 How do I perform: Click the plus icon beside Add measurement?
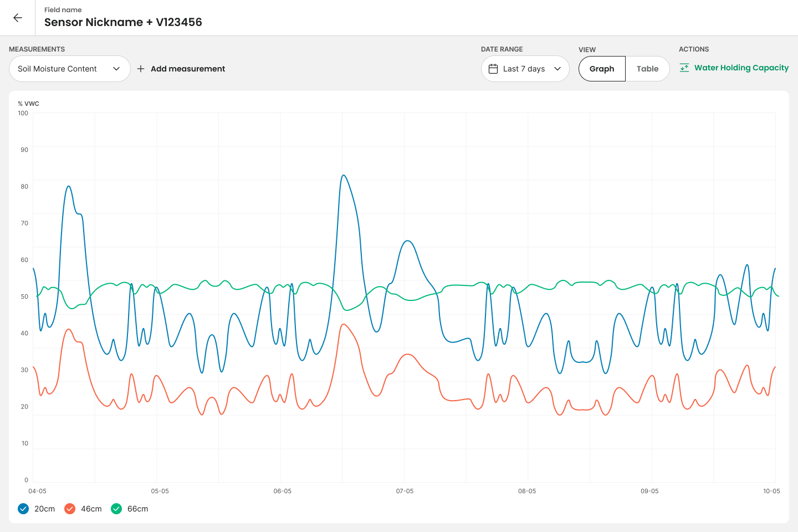[x=141, y=69]
